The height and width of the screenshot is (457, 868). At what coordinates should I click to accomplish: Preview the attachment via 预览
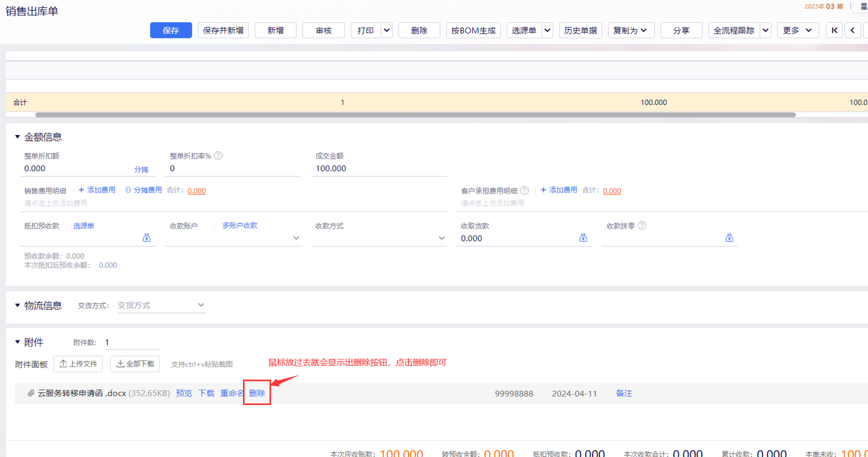(184, 393)
